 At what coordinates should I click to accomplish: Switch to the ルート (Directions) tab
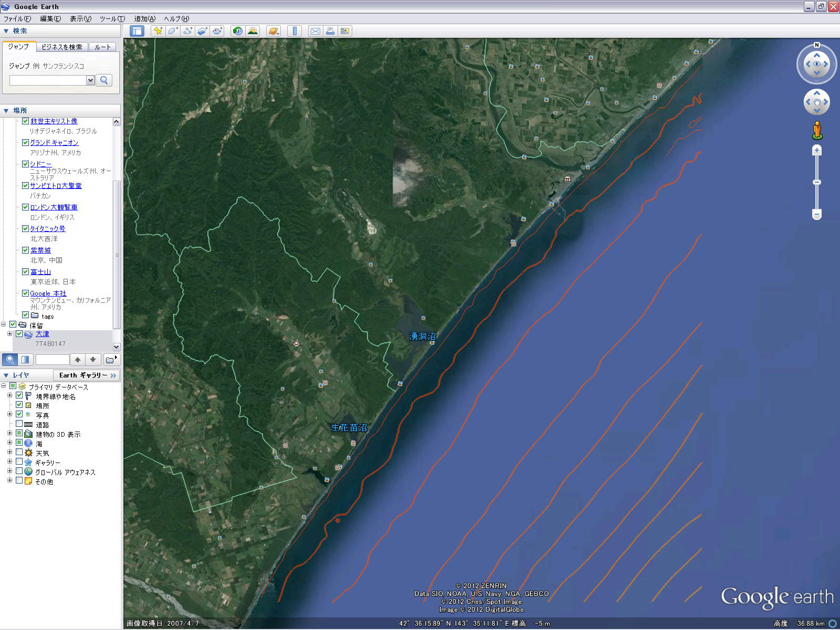[x=103, y=47]
